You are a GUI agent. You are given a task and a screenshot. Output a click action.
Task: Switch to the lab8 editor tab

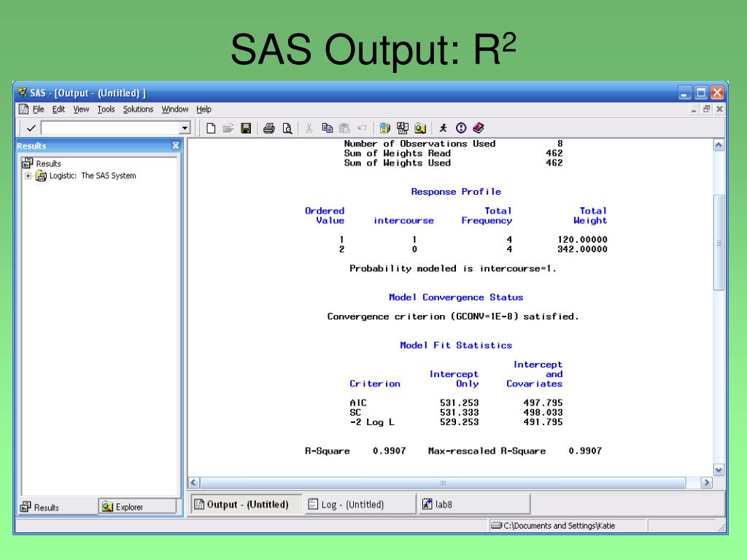tap(474, 505)
